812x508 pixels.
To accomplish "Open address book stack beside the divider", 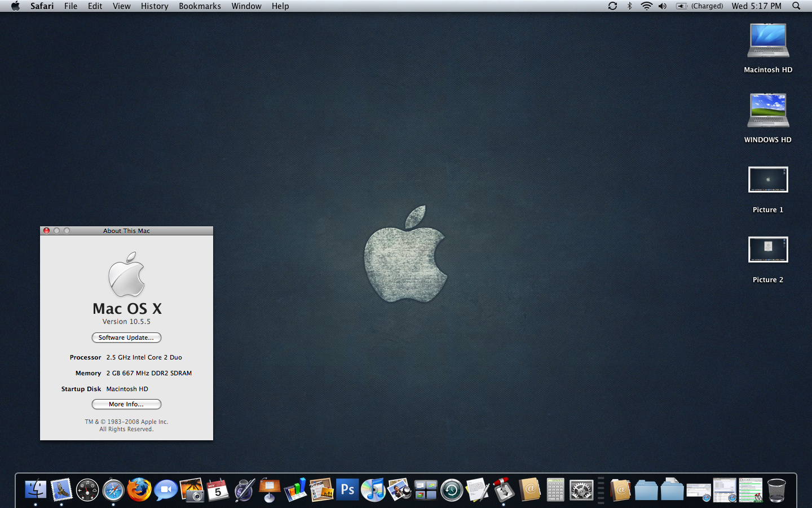I will click(x=620, y=489).
